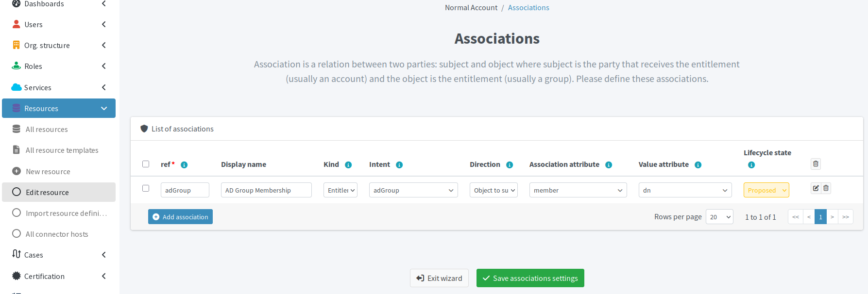Toggle the select-all checkbox in header

(x=146, y=164)
